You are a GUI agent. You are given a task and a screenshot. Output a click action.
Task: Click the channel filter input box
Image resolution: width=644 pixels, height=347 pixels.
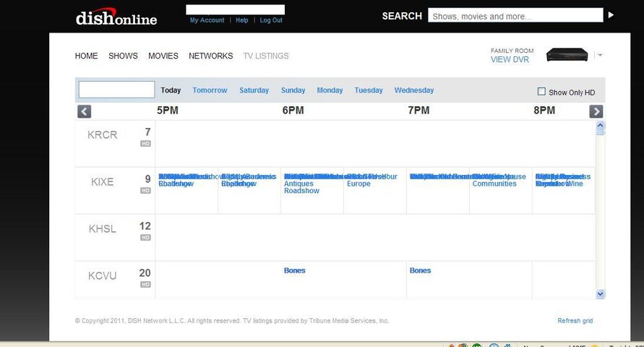[x=116, y=90]
